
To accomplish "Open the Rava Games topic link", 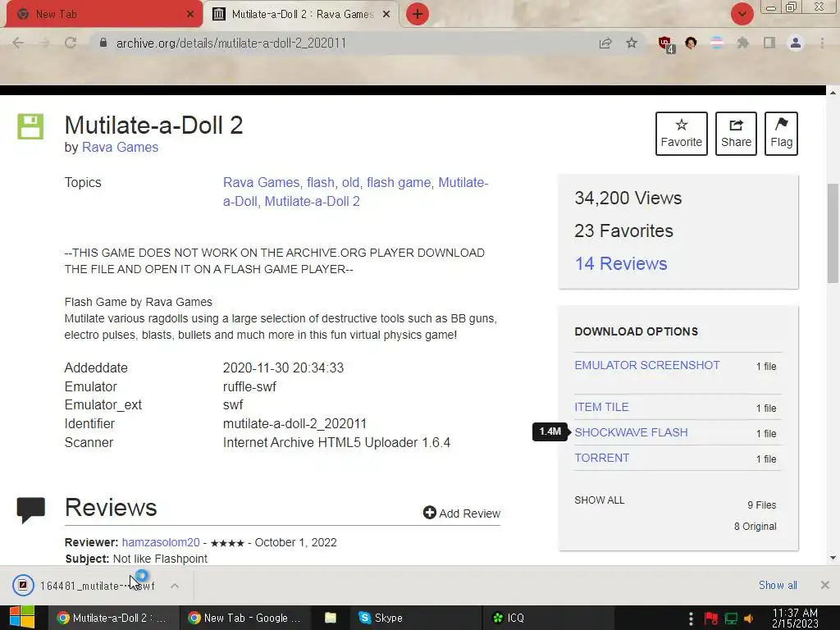I will pyautogui.click(x=261, y=183).
